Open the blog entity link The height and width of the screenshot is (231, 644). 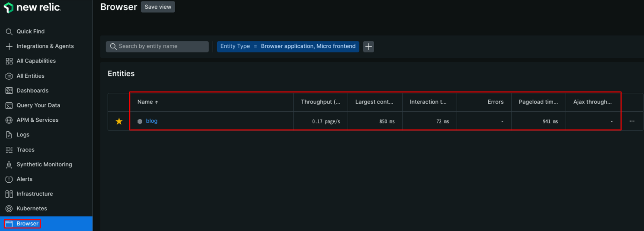152,121
